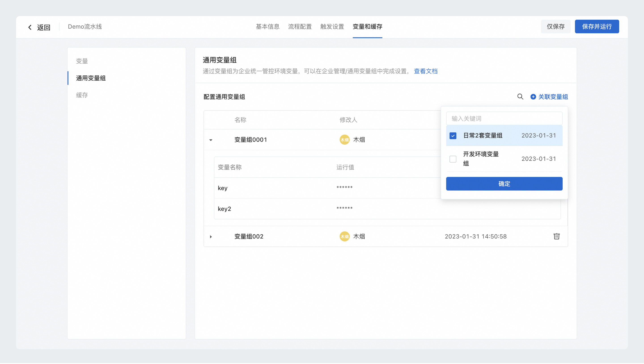Expand the 变量组002 row

[211, 236]
